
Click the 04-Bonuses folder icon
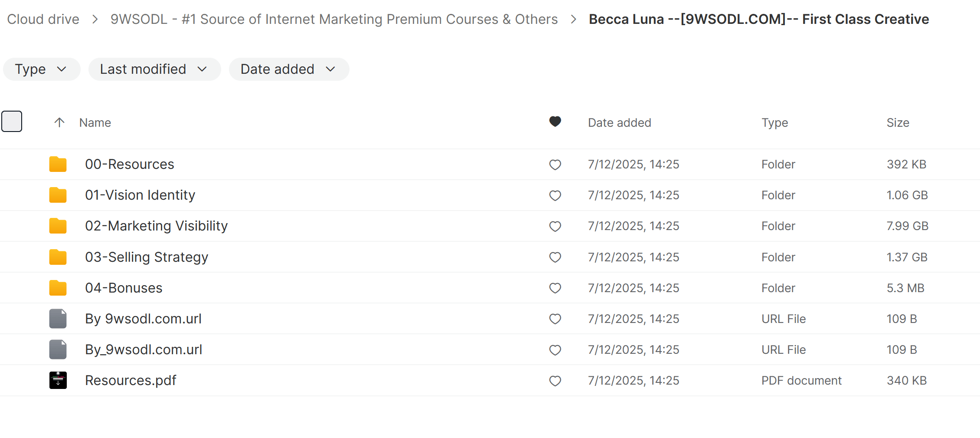coord(58,287)
